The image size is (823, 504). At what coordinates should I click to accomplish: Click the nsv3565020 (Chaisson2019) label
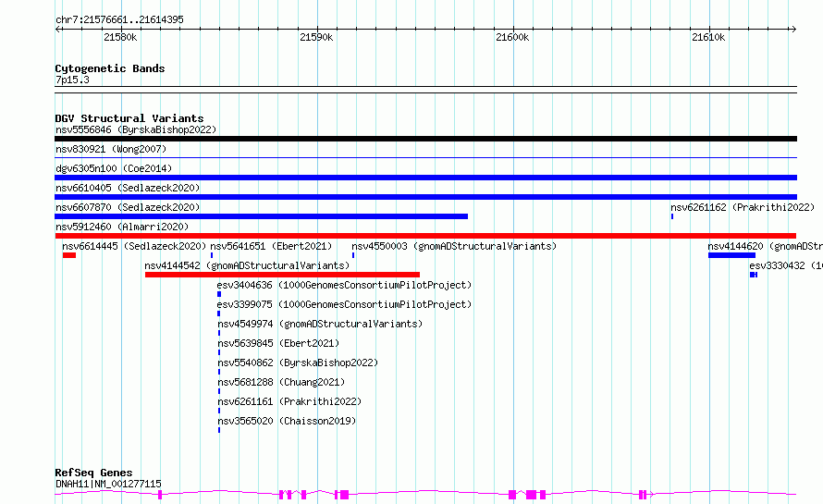coord(287,421)
